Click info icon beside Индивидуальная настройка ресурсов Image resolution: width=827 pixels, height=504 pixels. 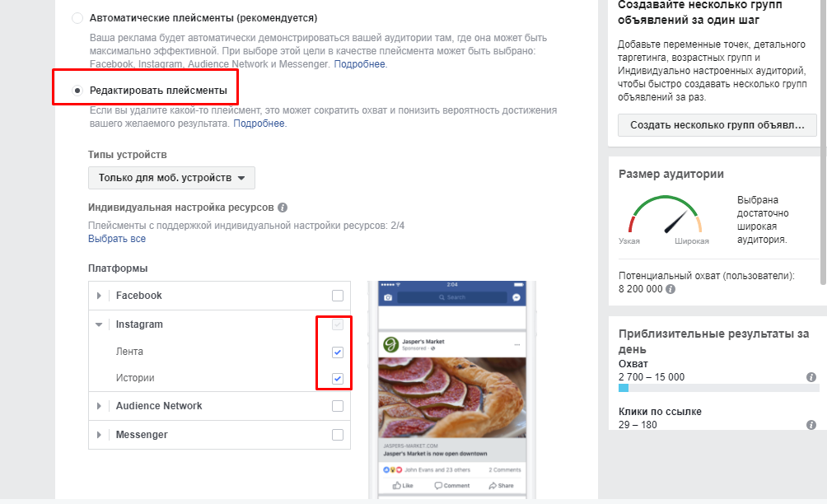(x=283, y=208)
